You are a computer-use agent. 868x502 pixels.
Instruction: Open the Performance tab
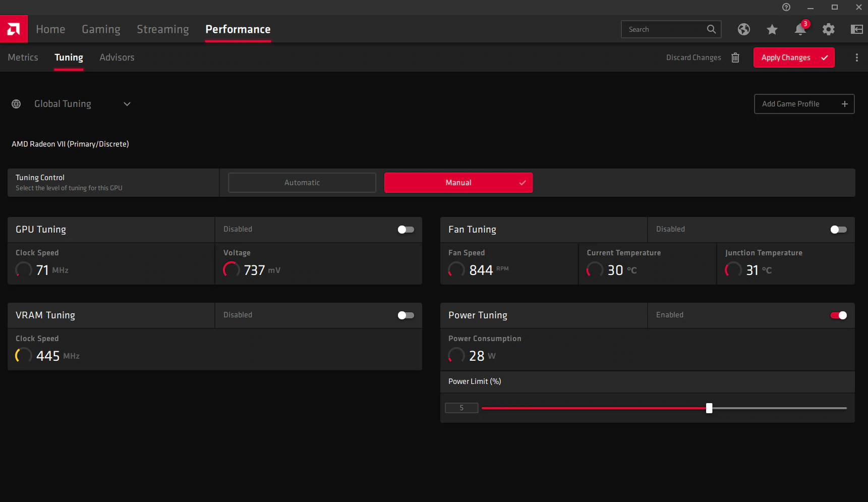coord(238,29)
